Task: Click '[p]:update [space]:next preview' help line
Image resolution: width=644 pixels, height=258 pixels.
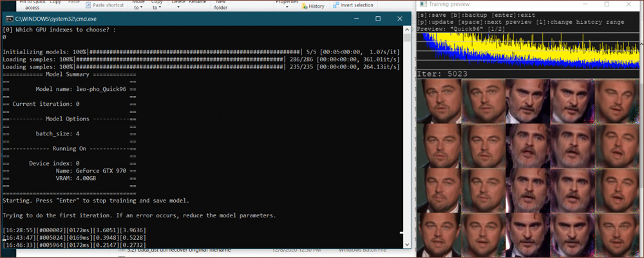Action: [520, 22]
